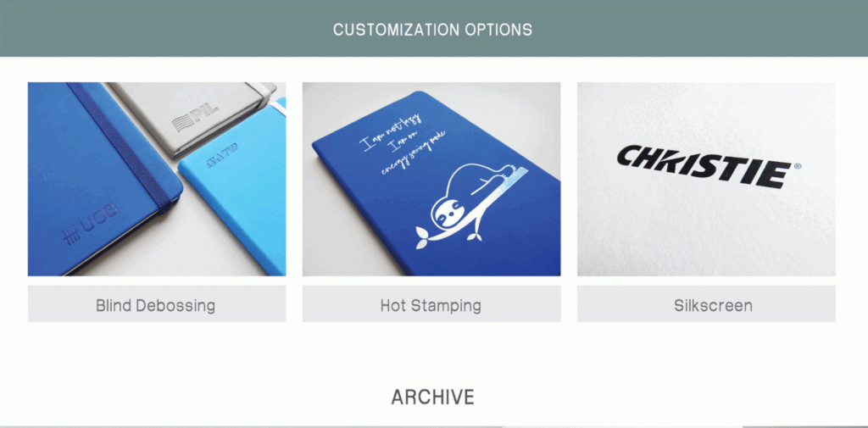868x428 pixels.
Task: Click the debossed logo on light blue notebook
Action: coord(223,153)
